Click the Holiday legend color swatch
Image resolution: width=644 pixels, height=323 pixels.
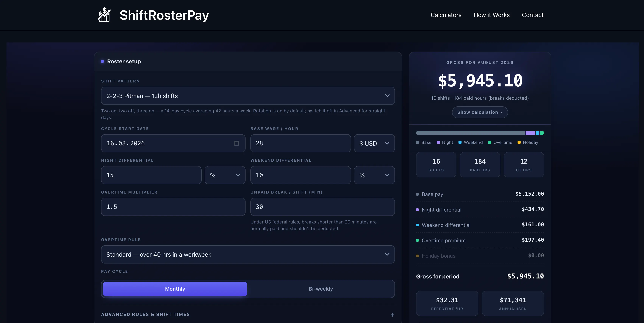tap(519, 143)
